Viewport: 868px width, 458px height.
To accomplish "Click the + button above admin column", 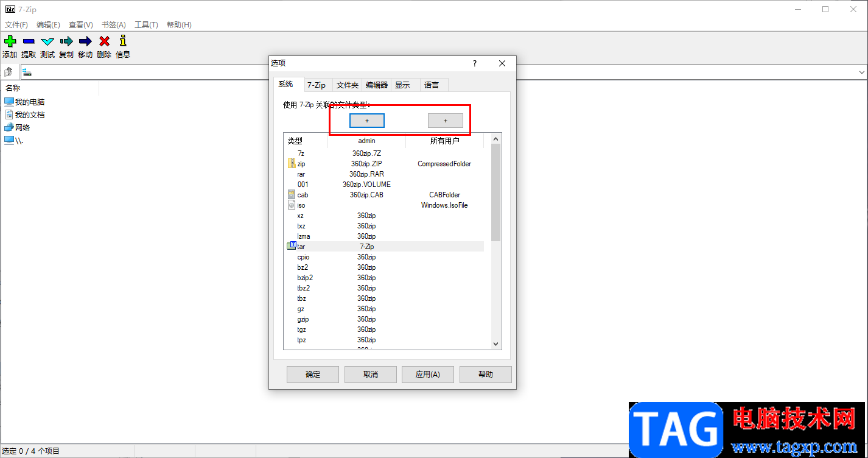I will click(x=367, y=121).
